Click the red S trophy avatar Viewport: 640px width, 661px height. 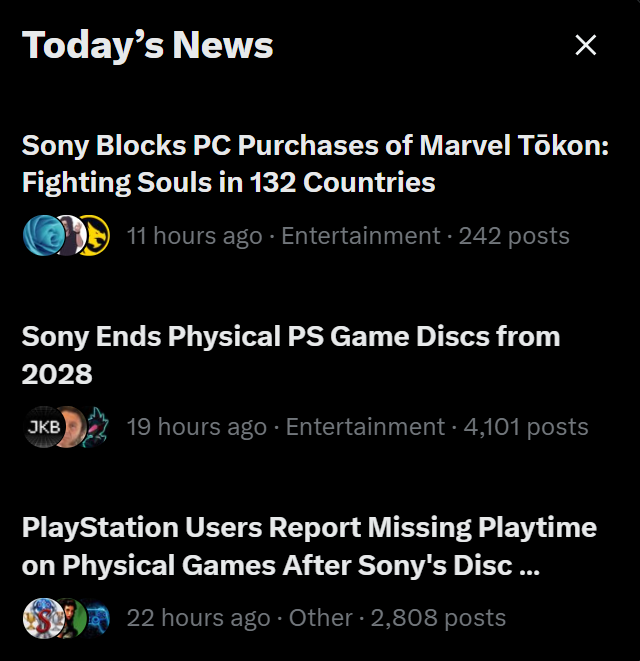43,618
